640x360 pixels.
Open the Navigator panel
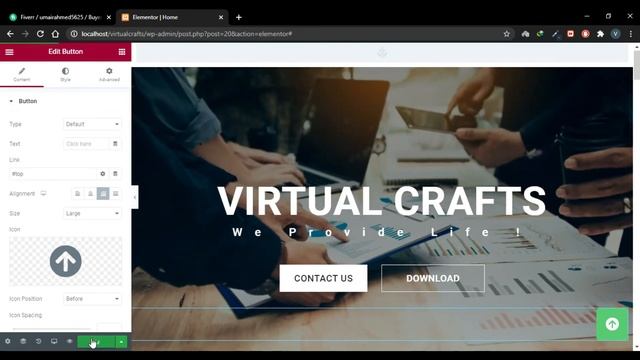tap(23, 341)
